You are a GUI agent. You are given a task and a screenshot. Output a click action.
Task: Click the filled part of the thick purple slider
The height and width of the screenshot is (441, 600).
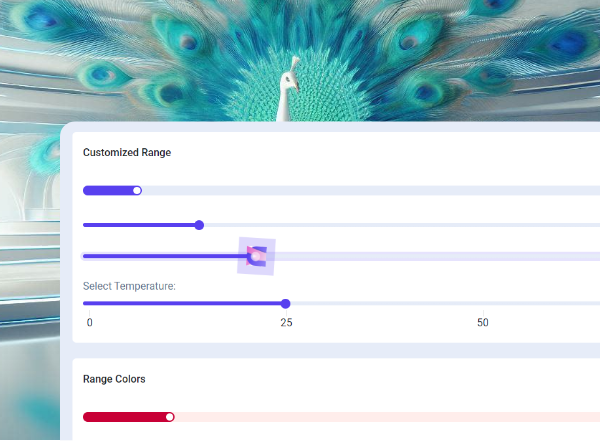point(108,190)
